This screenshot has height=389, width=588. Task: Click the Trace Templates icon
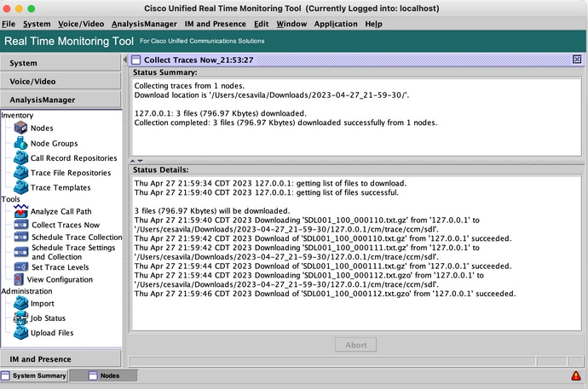pyautogui.click(x=20, y=187)
